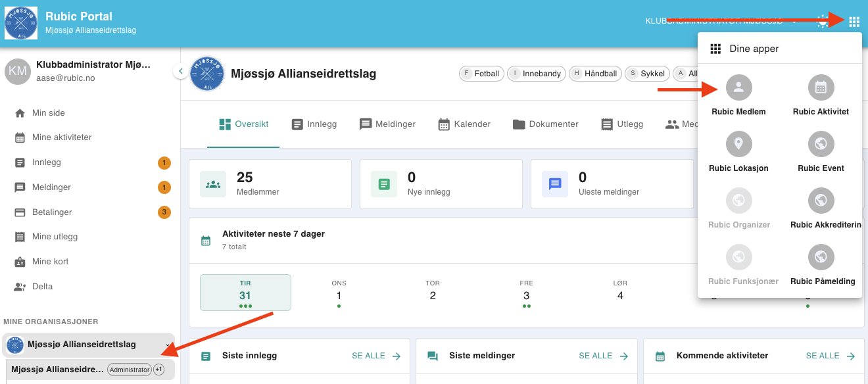This screenshot has width=868, height=384.
Task: Click the Siste meldinger chat icon
Action: click(433, 356)
